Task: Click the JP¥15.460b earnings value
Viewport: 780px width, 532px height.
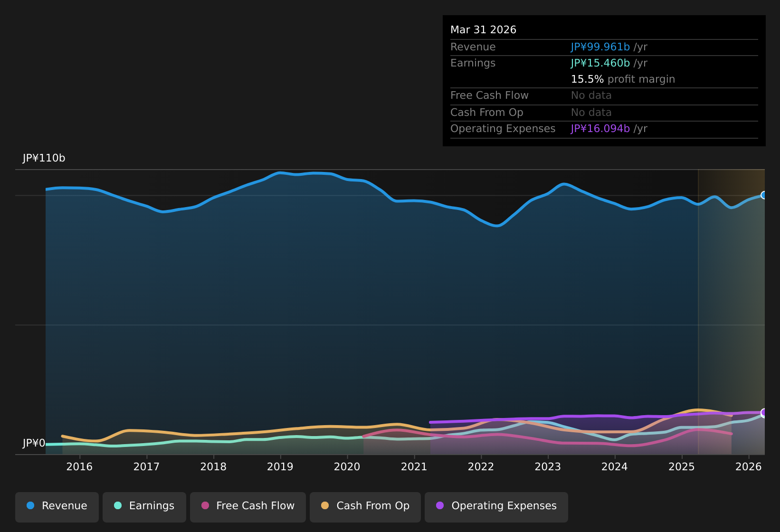Action: [x=600, y=63]
